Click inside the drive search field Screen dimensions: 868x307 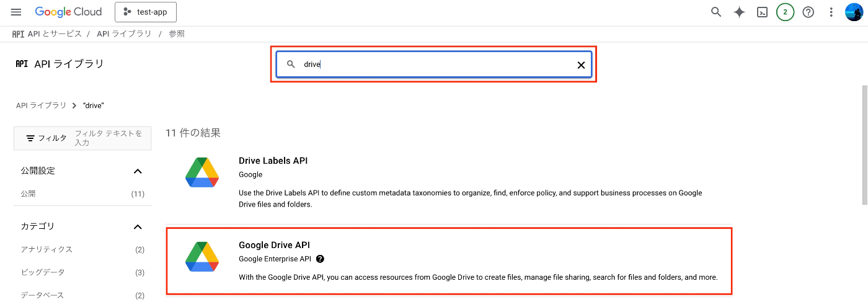(x=434, y=65)
